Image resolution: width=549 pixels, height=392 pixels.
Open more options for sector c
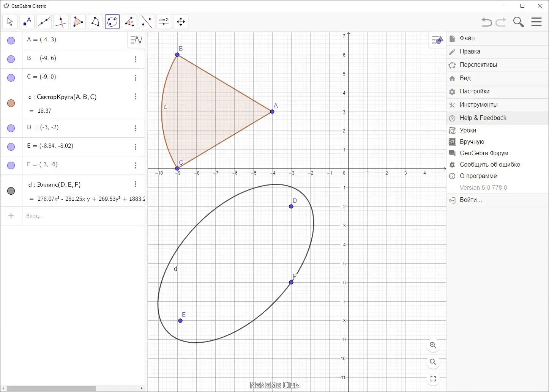136,96
